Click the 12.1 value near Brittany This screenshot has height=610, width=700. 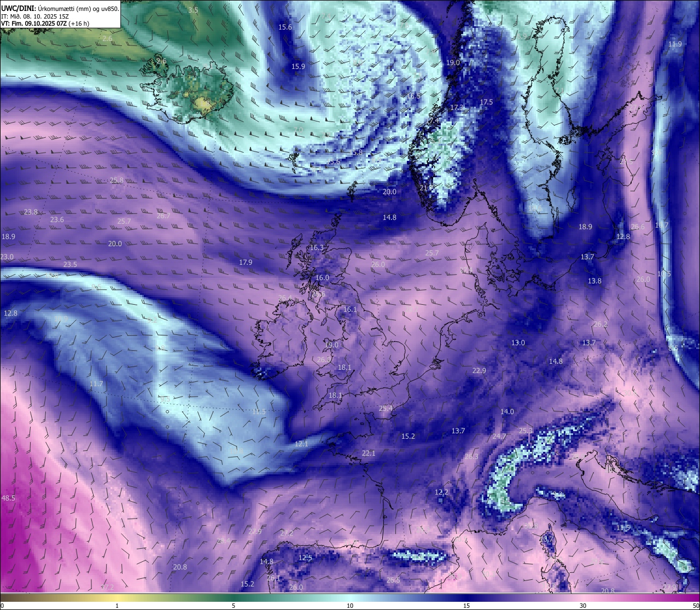coord(301,444)
